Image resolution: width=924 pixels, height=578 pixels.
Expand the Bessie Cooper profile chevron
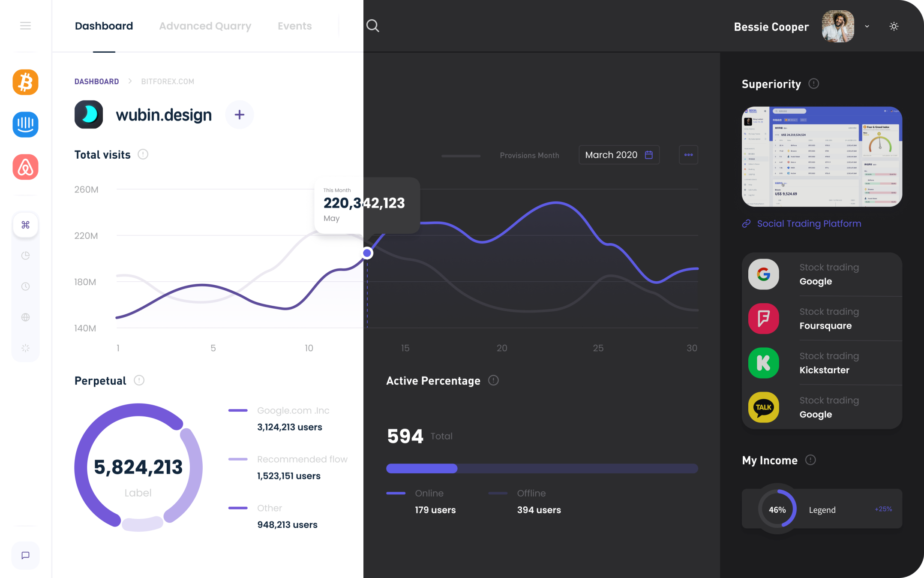tap(867, 26)
